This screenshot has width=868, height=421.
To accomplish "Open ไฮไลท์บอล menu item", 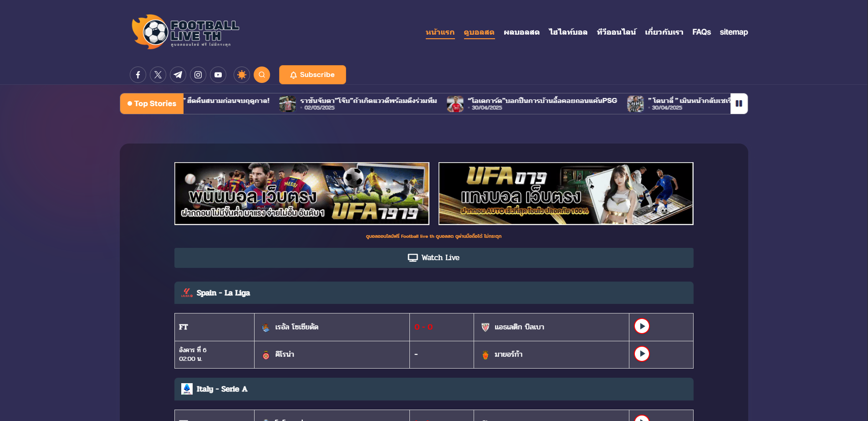I will (x=568, y=32).
